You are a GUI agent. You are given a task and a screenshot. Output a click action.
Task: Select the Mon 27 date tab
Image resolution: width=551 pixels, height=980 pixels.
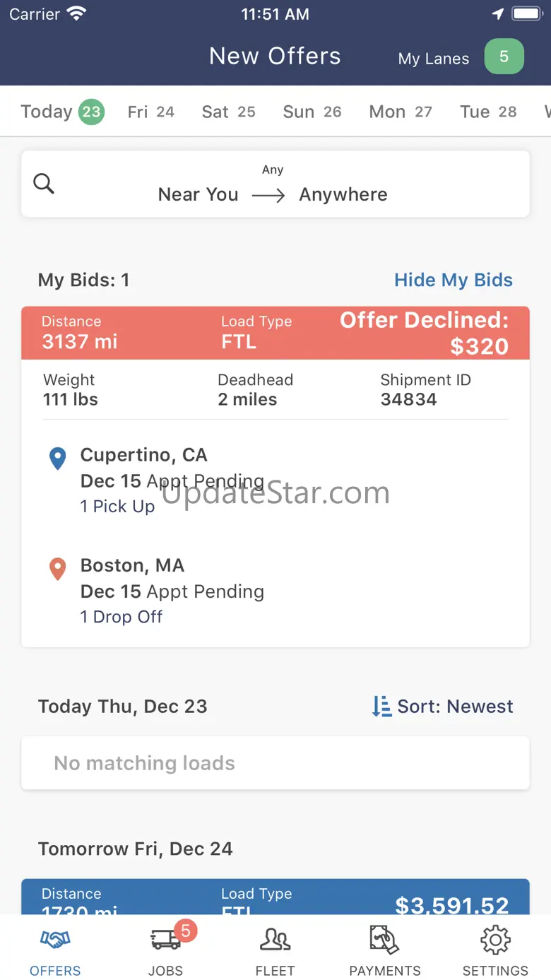[x=400, y=112]
